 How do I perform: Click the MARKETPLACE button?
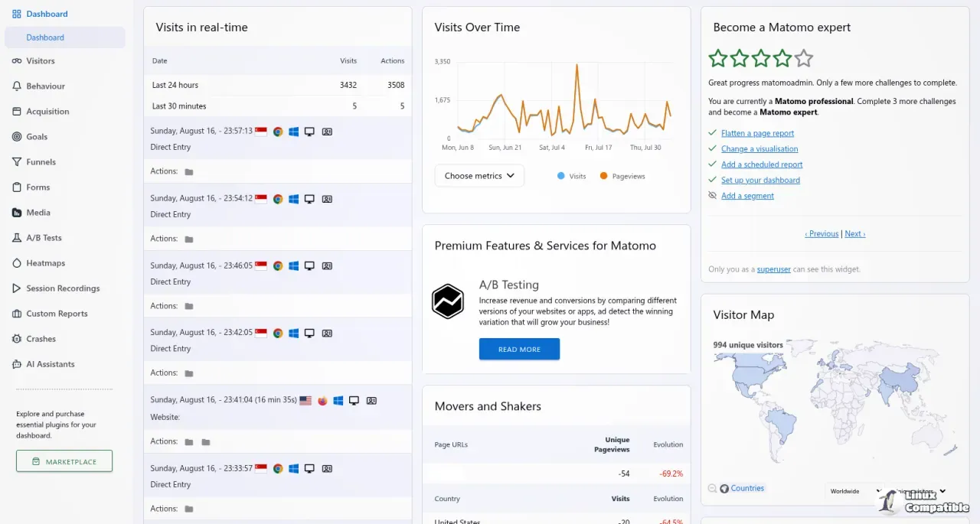[x=64, y=461]
